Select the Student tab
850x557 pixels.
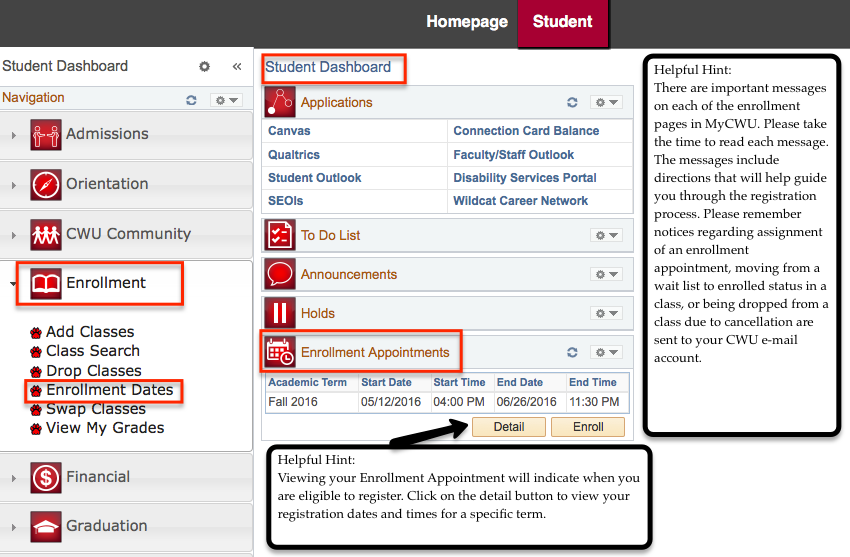[x=562, y=22]
